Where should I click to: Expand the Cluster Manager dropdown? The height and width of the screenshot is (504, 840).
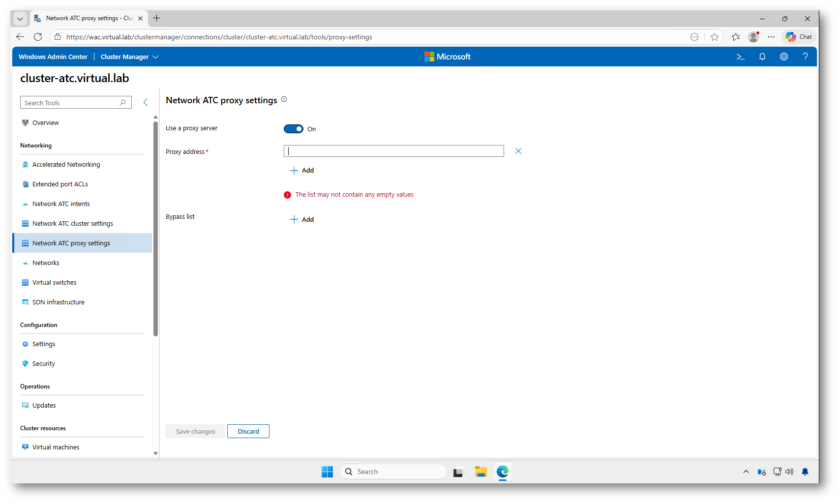pos(129,57)
